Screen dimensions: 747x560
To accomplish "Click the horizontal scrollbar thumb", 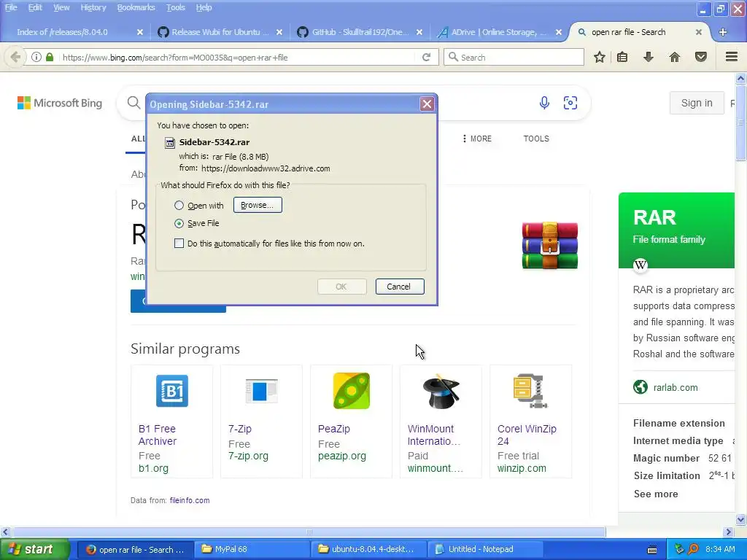I will (x=309, y=532).
